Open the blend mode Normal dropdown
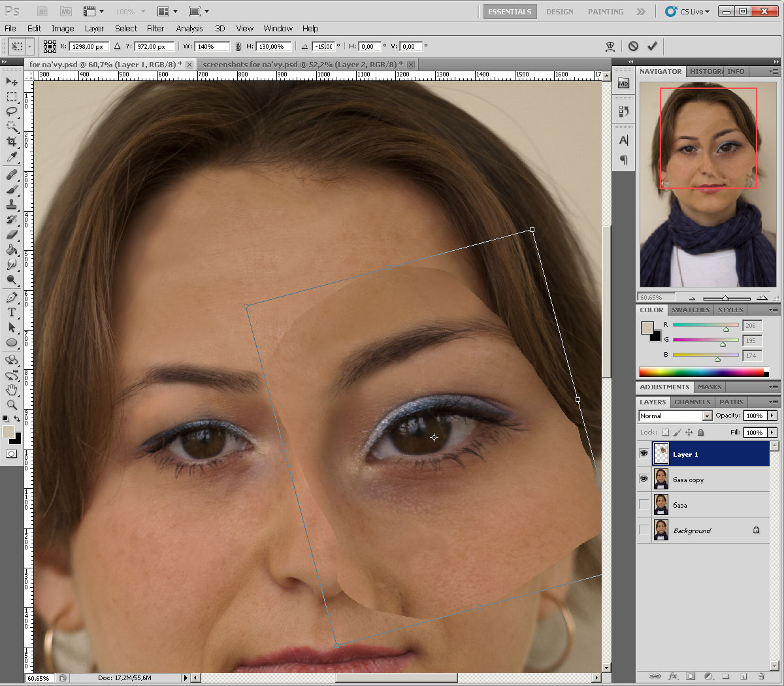Viewport: 784px width, 686px height. (707, 416)
